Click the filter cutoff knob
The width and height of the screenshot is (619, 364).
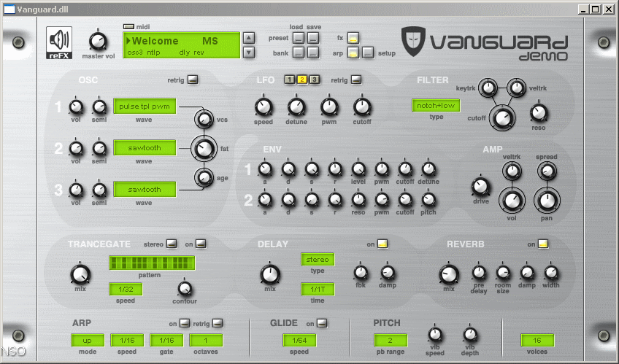pos(502,117)
